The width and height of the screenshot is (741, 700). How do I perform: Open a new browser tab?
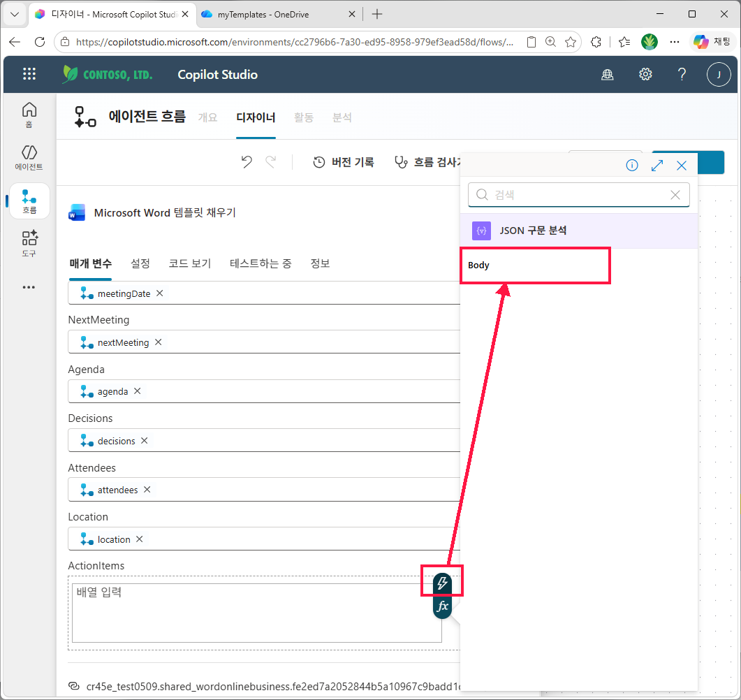pos(377,14)
